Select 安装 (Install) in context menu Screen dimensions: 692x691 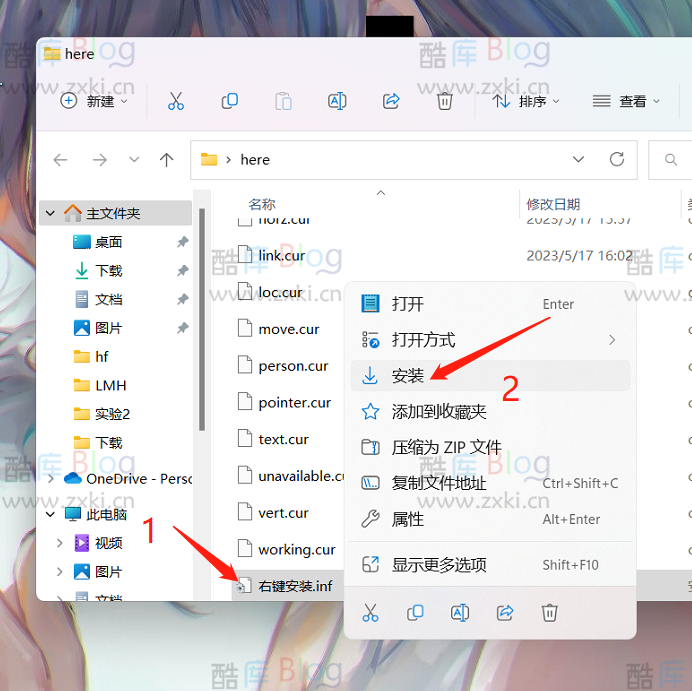click(x=408, y=376)
